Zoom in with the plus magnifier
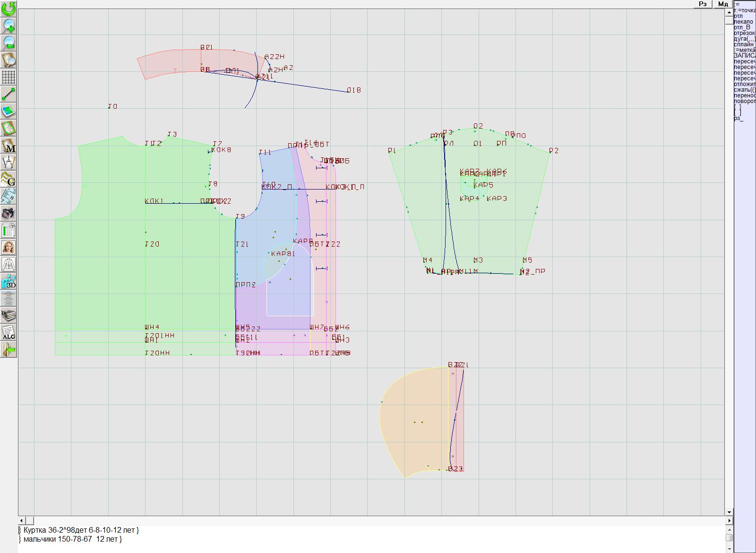The image size is (756, 553). point(9,26)
